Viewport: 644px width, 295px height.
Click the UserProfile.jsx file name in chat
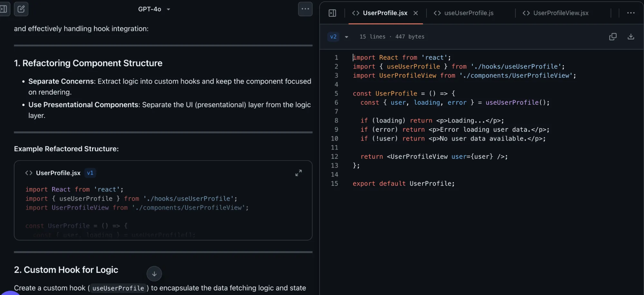pos(58,173)
